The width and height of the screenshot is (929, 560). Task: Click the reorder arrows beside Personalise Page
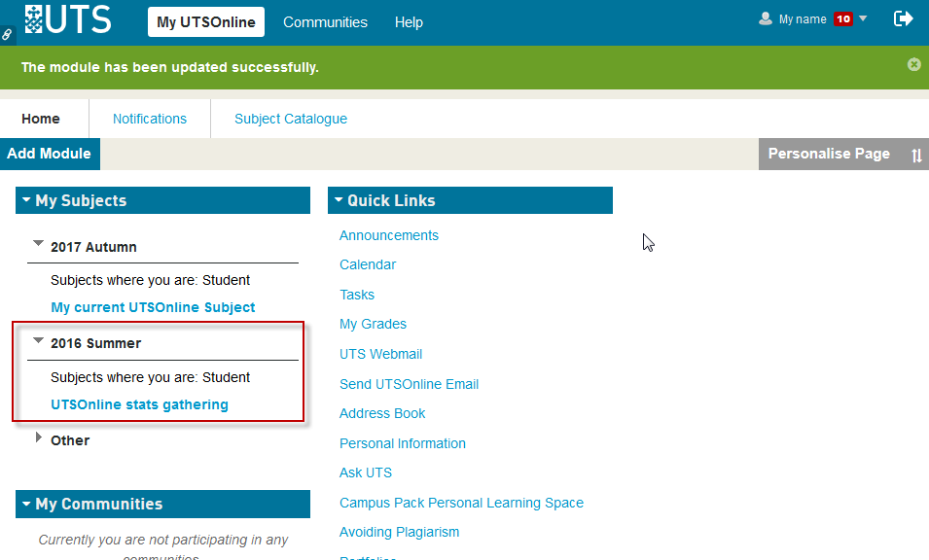(916, 155)
